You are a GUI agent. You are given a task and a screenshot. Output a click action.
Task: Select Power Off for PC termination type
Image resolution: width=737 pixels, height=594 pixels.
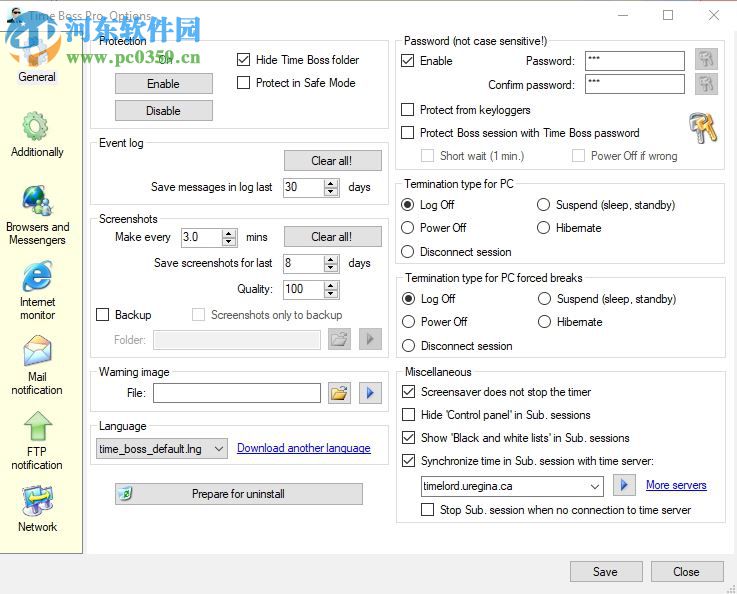click(408, 227)
